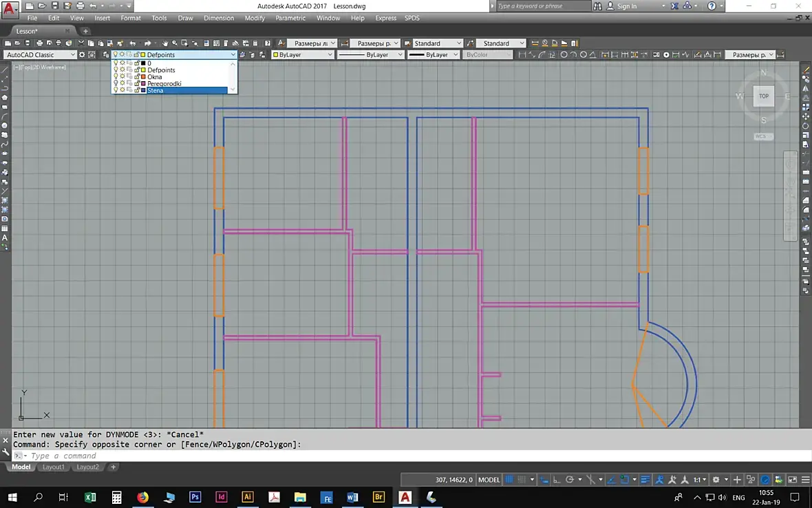Viewport: 812px width, 508px height.
Task: Click the Undo arrow in toolbar
Action: [x=133, y=43]
